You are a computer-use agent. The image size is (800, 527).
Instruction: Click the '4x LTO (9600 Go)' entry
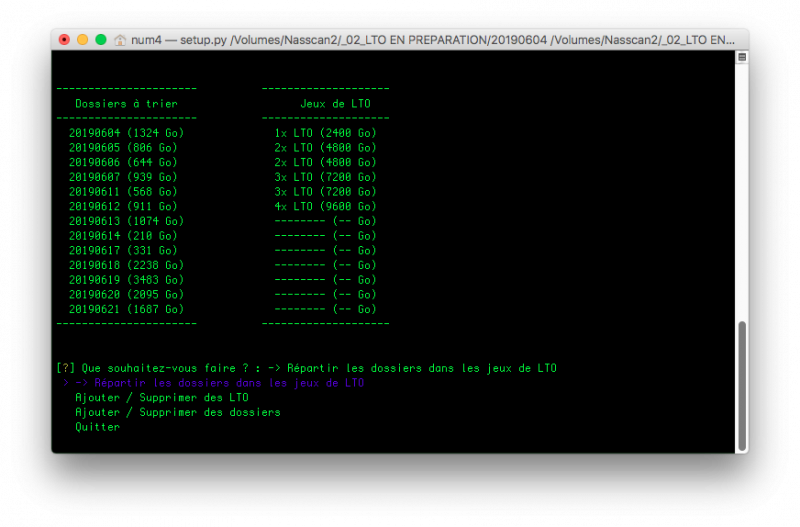[x=325, y=206]
